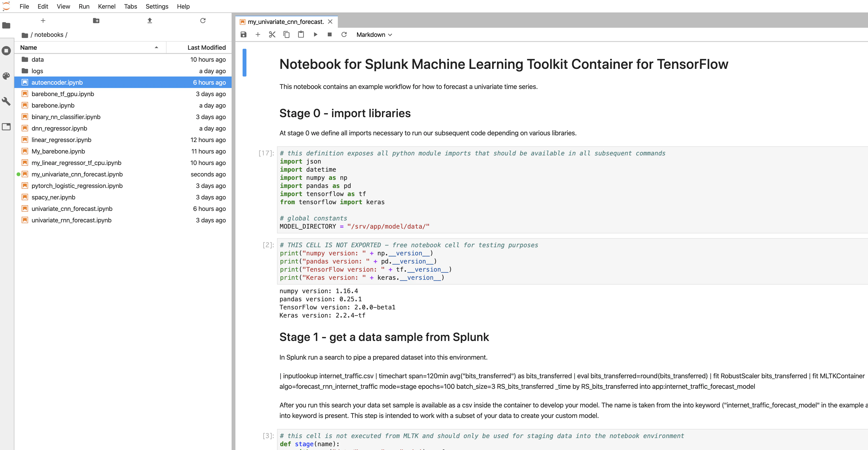The height and width of the screenshot is (450, 868).
Task: Open the Open Tabs sidebar icon
Action: pos(6,127)
